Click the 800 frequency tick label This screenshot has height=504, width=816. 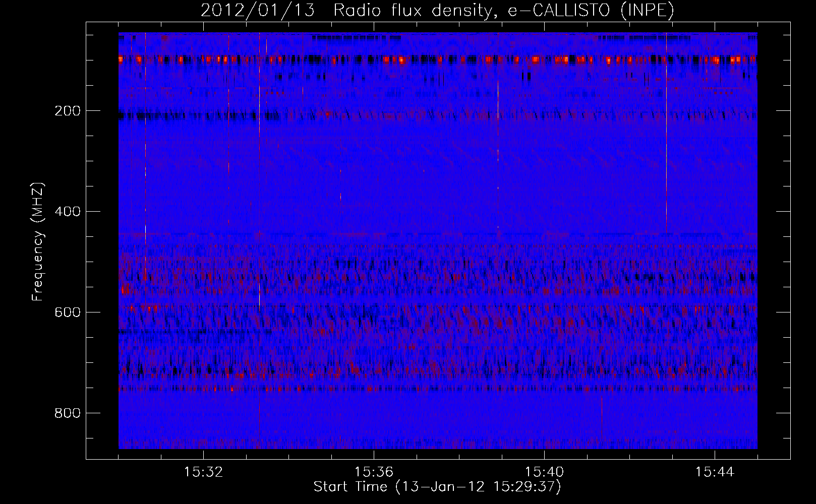point(68,413)
